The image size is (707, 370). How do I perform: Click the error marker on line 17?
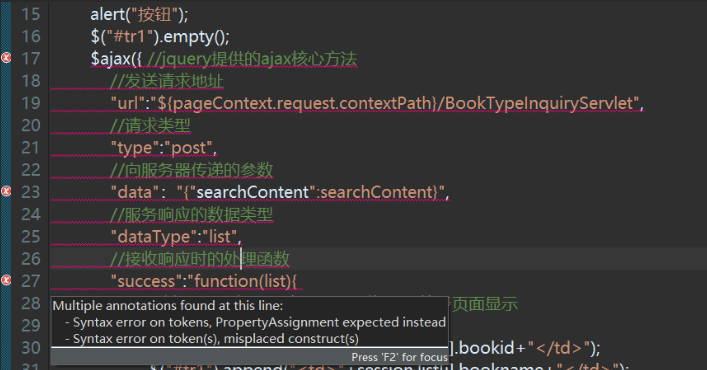click(x=6, y=58)
